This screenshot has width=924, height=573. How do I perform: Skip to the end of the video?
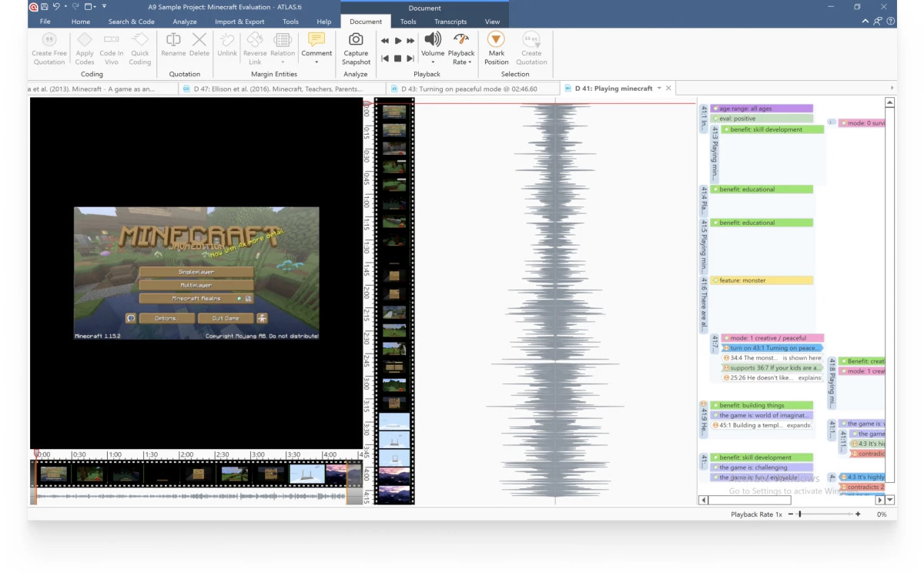click(x=410, y=59)
